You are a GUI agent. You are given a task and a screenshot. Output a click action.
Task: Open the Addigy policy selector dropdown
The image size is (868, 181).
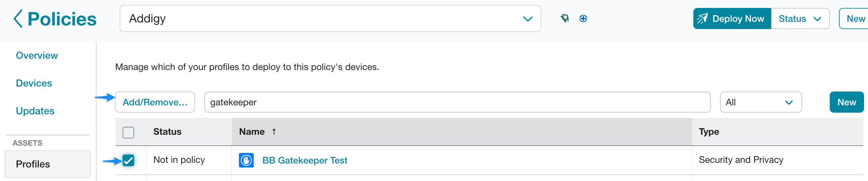pos(330,18)
